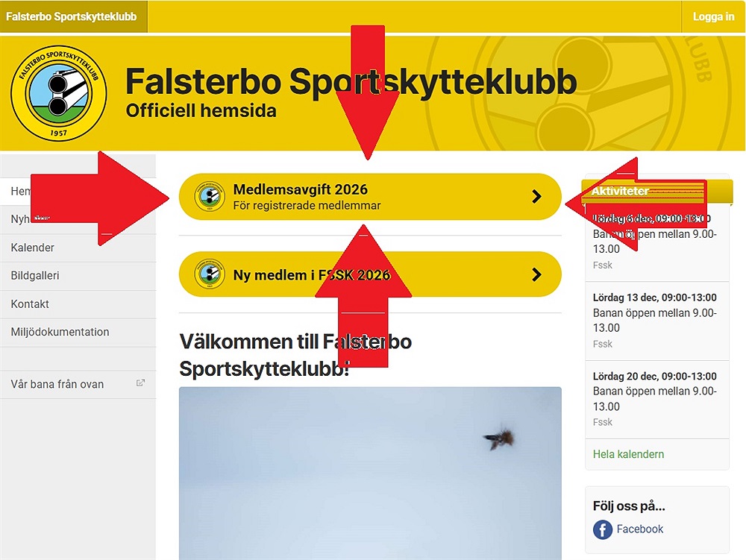Click the external link icon beside Vår bana
The image size is (746, 560).
pyautogui.click(x=140, y=383)
